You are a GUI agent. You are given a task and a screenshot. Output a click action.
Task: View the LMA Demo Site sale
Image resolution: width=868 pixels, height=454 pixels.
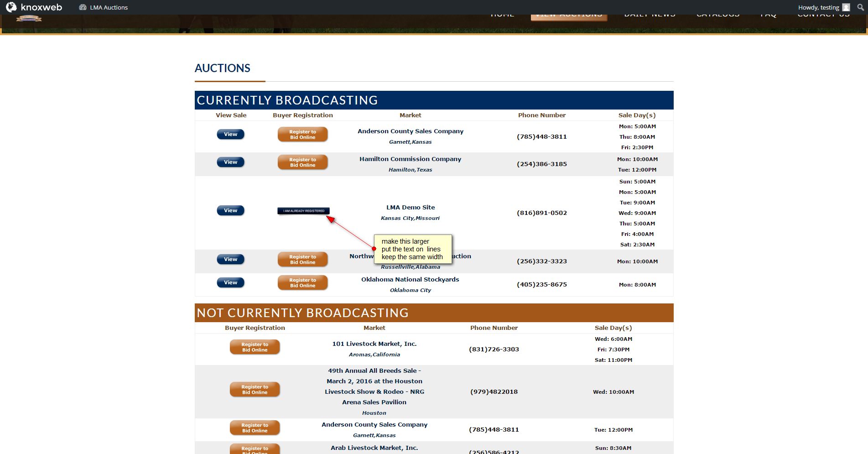pyautogui.click(x=231, y=210)
